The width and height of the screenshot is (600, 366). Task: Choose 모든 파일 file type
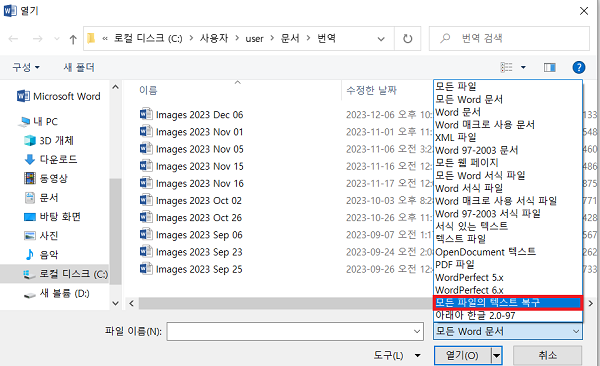click(x=508, y=87)
